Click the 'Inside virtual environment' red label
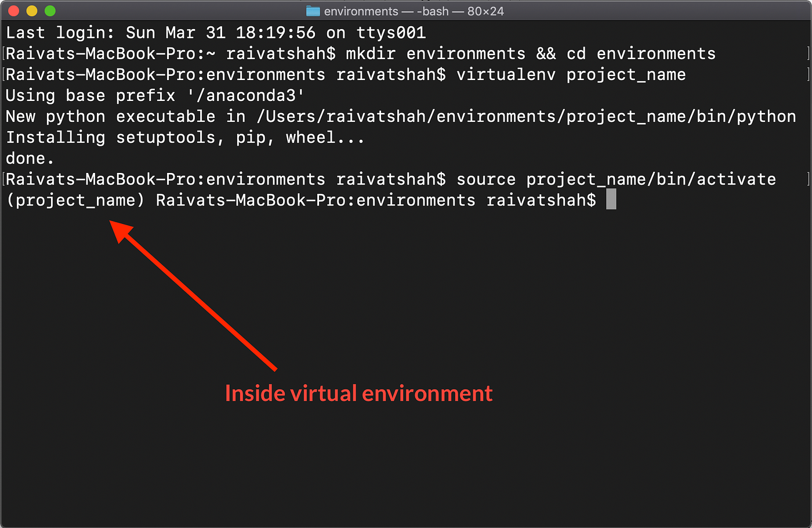Image resolution: width=812 pixels, height=528 pixels. [358, 393]
